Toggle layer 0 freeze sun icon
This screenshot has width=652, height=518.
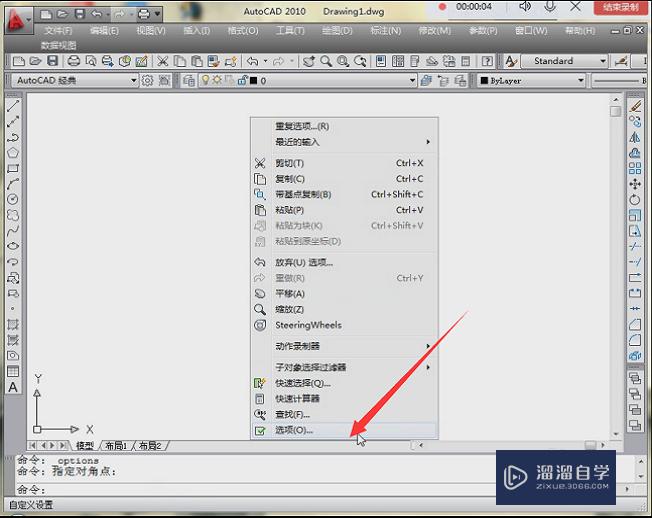coord(217,80)
